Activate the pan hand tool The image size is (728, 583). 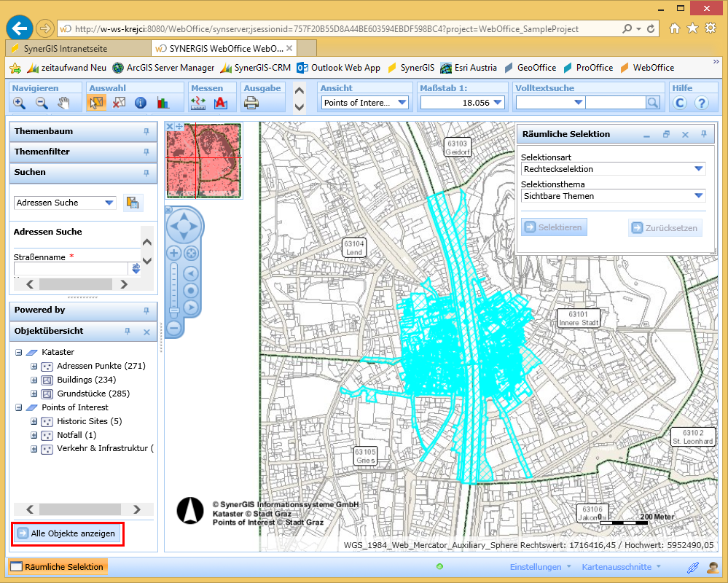click(x=63, y=103)
